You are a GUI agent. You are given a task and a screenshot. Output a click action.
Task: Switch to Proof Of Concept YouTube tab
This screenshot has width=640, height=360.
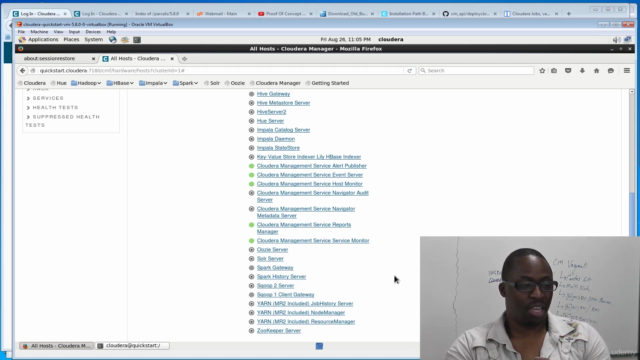[285, 14]
